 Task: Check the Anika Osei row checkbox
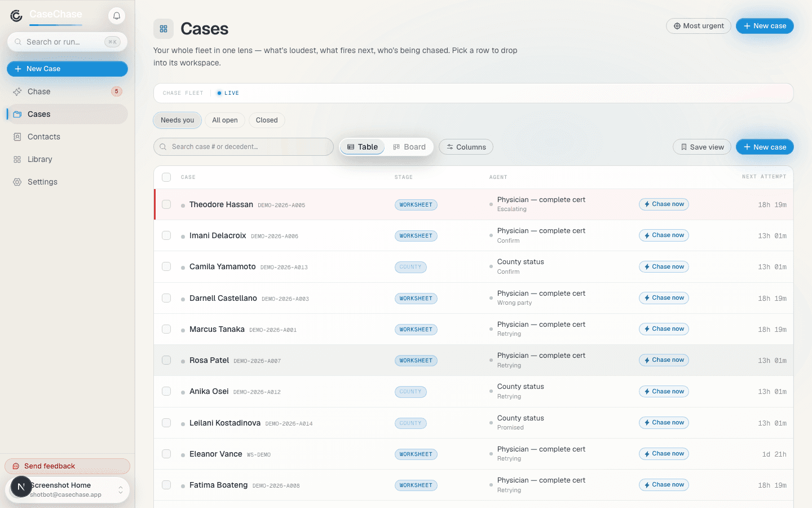[x=166, y=391]
